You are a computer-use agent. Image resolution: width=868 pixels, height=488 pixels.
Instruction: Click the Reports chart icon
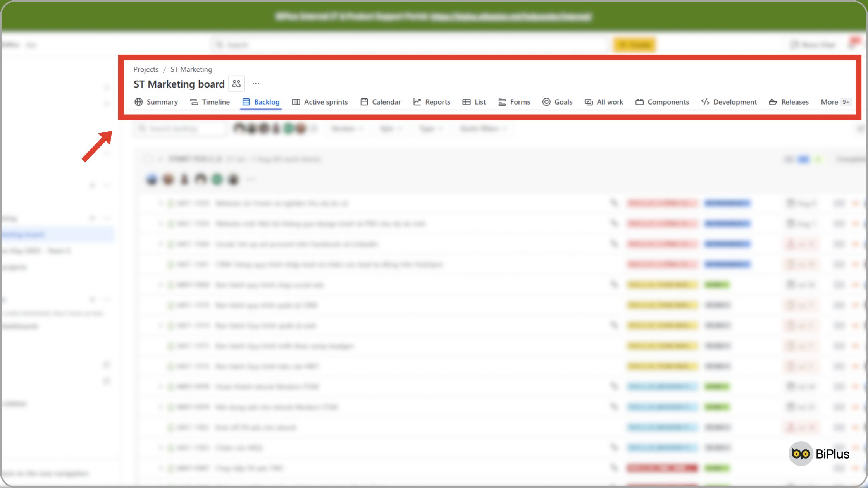click(417, 102)
